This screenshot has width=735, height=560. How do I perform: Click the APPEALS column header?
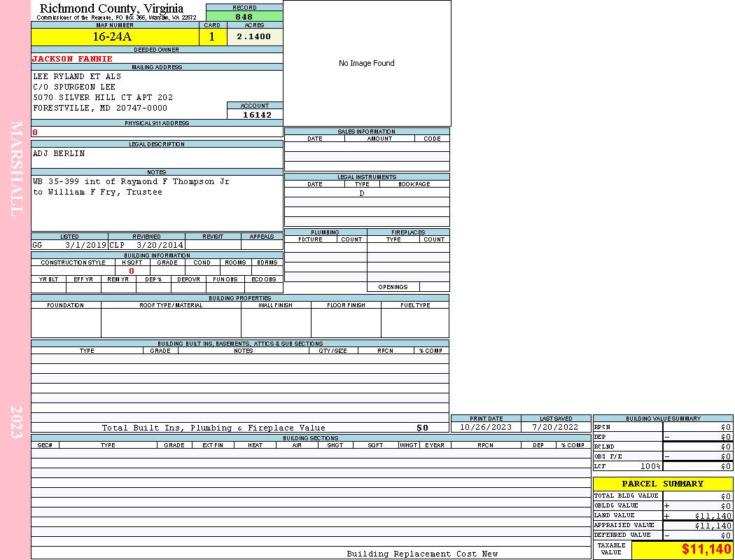coord(262,237)
